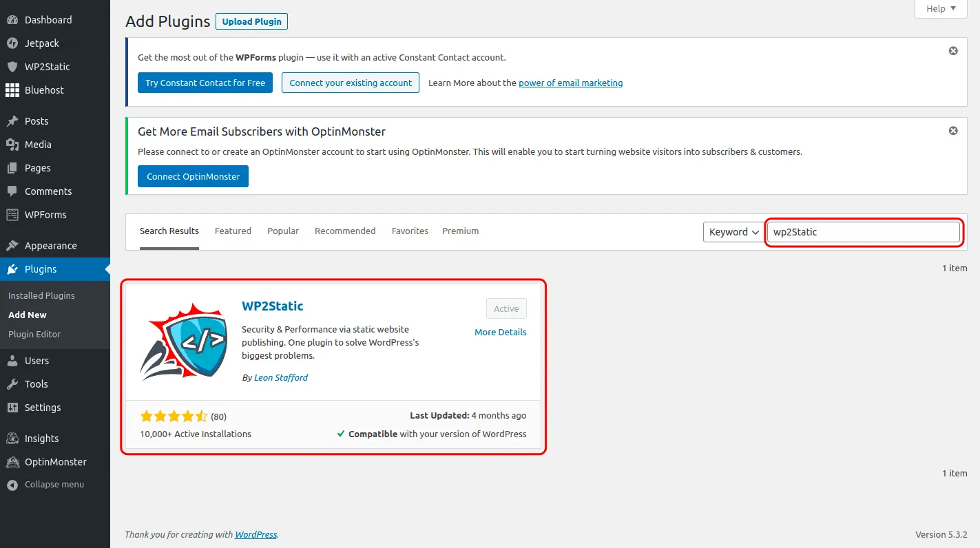The width and height of the screenshot is (980, 548).
Task: Switch to the Popular plugins tab
Action: coord(283,231)
